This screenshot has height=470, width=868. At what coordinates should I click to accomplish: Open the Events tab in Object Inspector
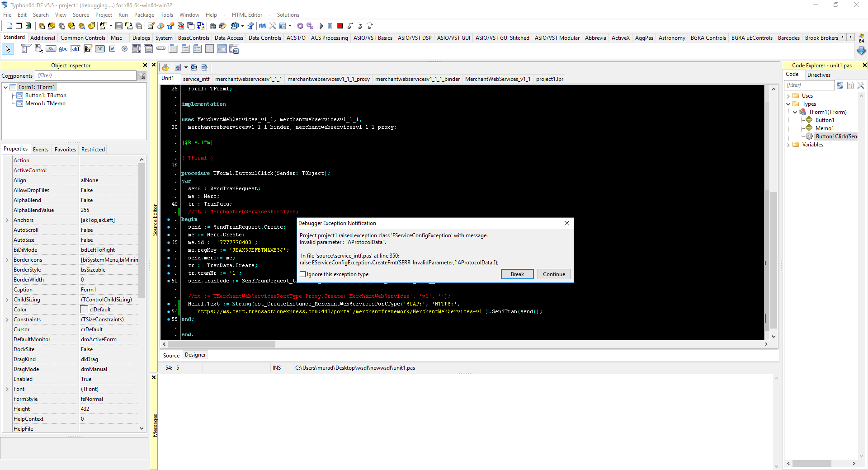[41, 150]
